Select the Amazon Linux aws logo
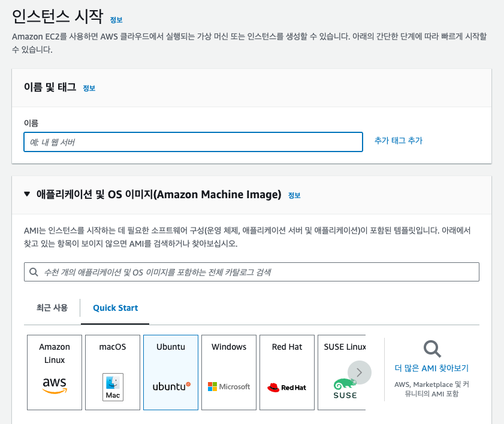 (x=55, y=385)
